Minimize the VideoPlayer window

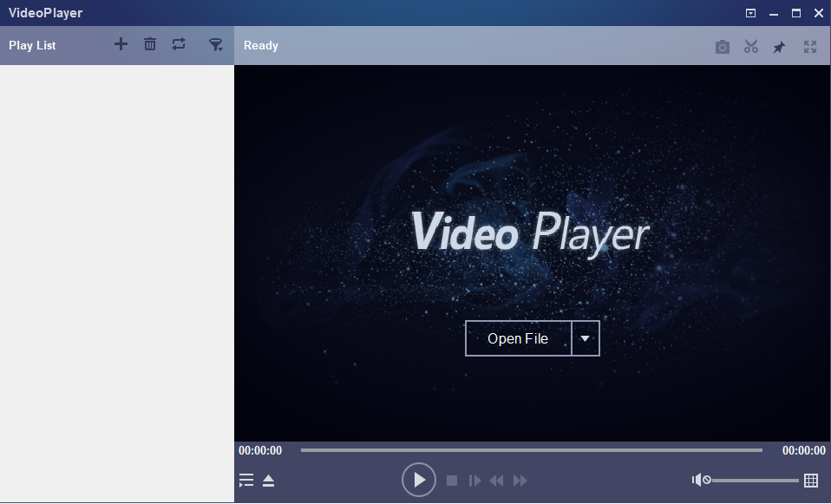click(774, 13)
